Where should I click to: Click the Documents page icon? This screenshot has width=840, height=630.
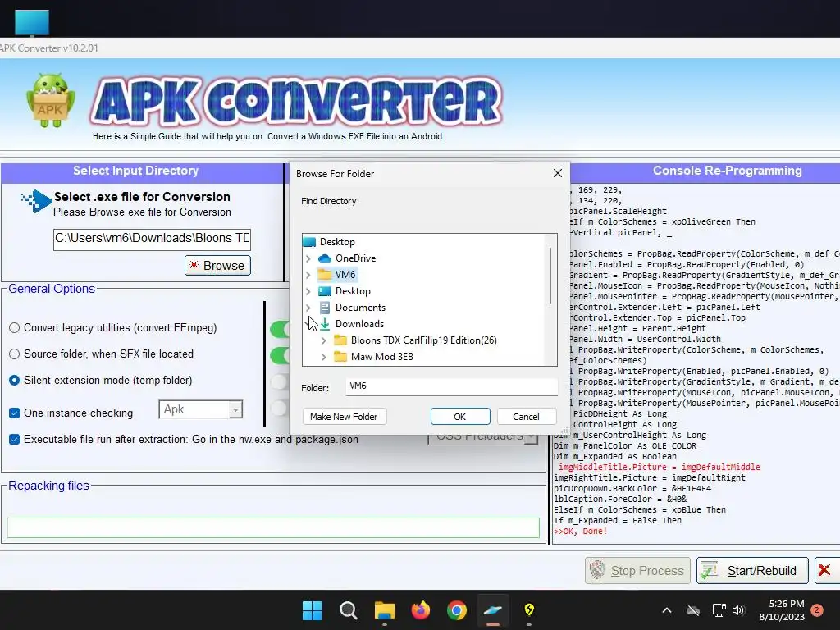[x=325, y=308]
